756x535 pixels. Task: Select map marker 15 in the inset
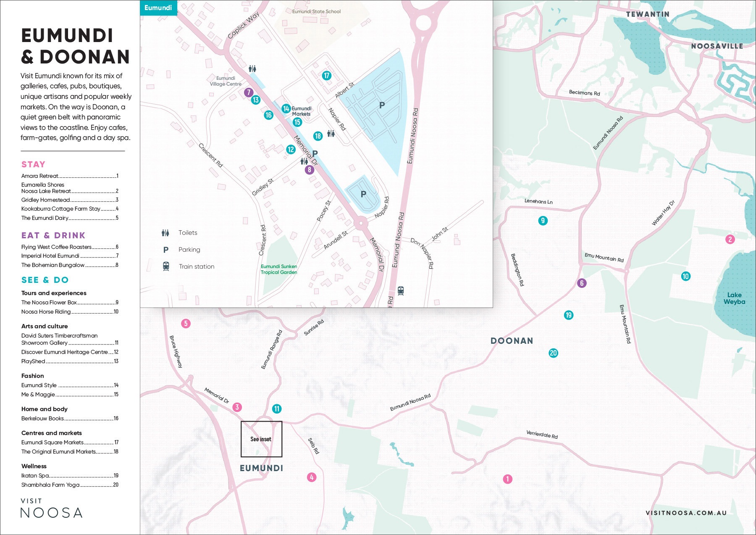[297, 122]
